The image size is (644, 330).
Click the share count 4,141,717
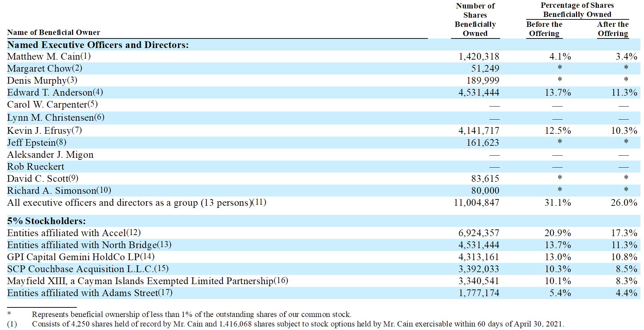(479, 131)
